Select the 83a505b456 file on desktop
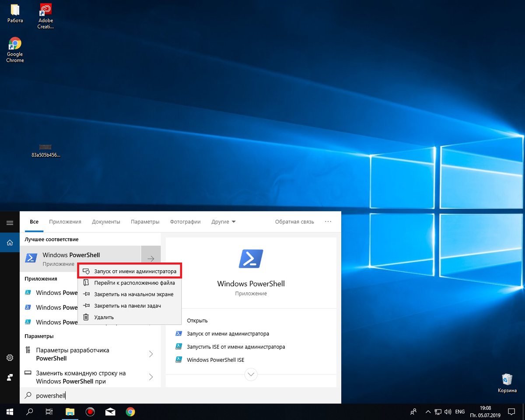The width and height of the screenshot is (525, 420). pos(45,150)
